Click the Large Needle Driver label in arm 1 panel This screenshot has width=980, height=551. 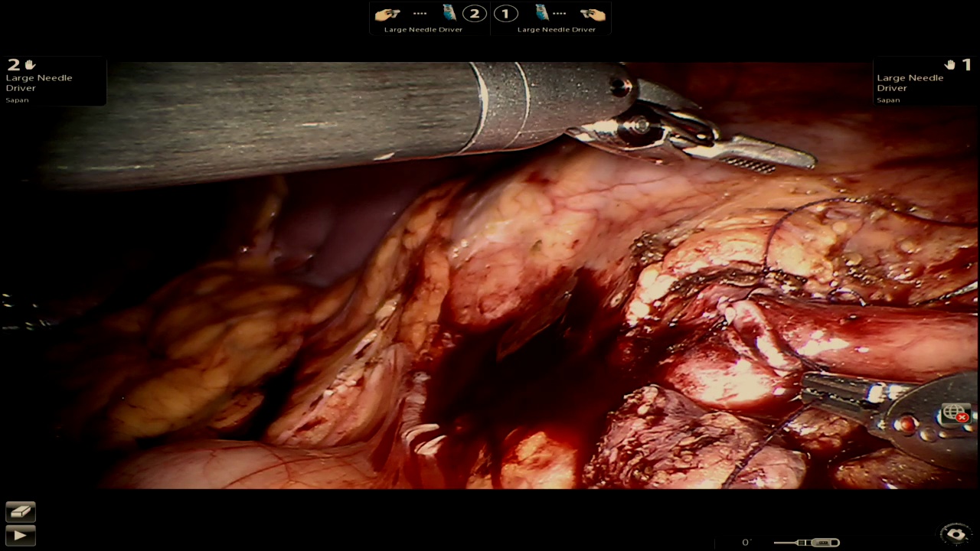[x=910, y=83]
